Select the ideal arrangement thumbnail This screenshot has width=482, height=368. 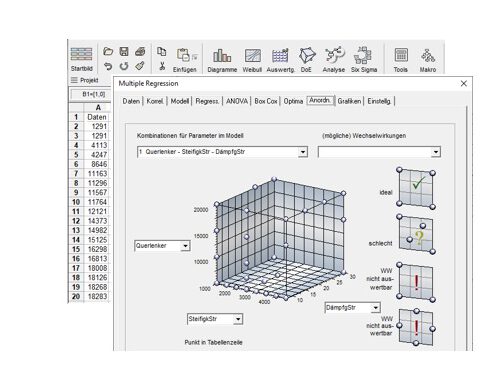[416, 188]
